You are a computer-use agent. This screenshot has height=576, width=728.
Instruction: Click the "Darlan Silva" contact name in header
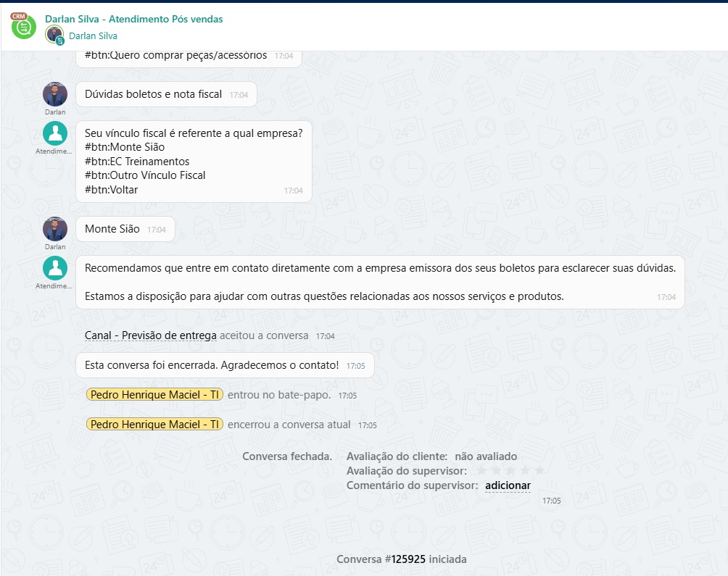93,36
